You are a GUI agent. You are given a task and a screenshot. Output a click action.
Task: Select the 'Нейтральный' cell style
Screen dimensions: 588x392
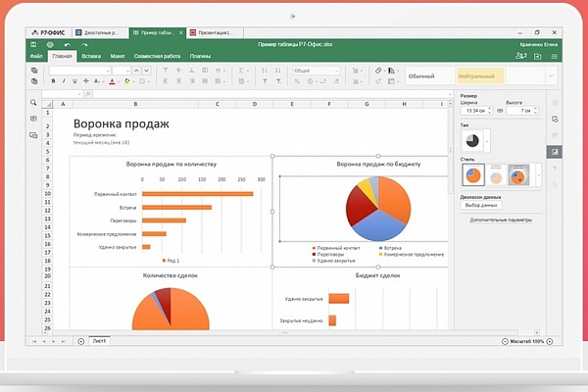click(480, 75)
